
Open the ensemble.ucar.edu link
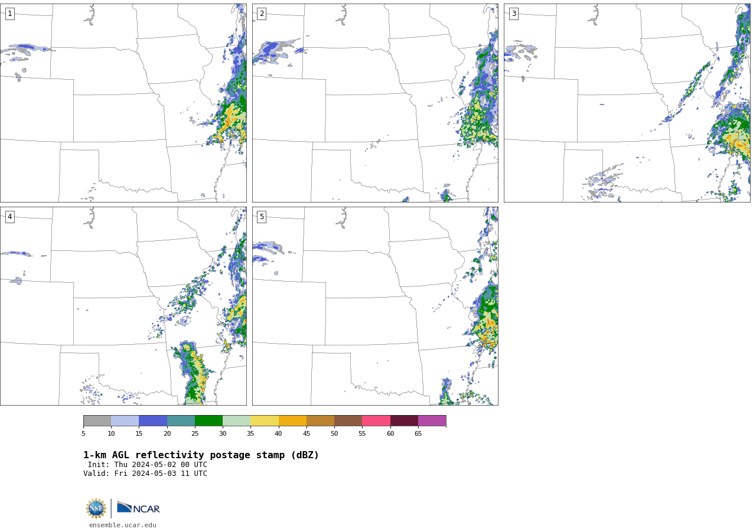[x=123, y=525]
